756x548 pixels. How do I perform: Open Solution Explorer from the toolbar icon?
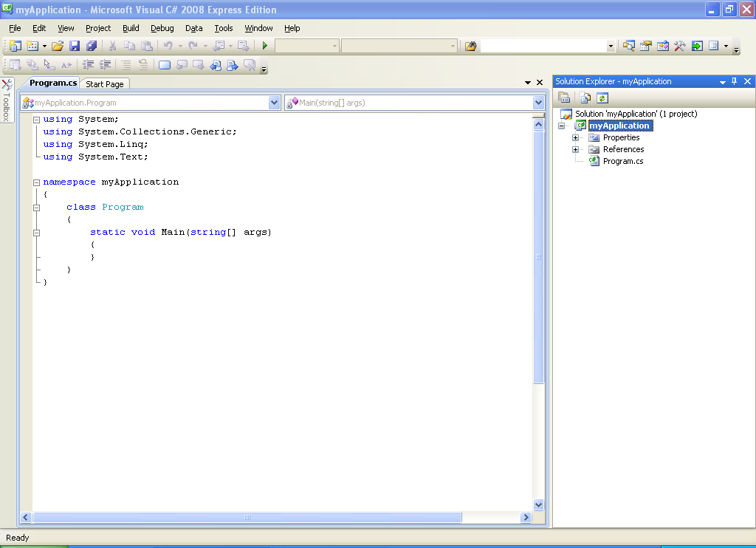point(629,46)
